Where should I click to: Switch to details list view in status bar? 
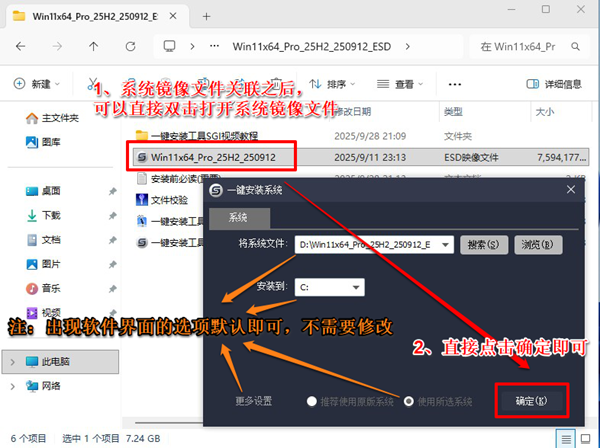click(x=567, y=438)
